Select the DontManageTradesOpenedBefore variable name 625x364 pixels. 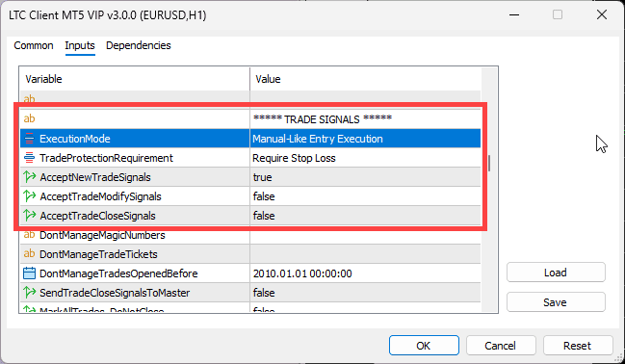pyautogui.click(x=118, y=273)
